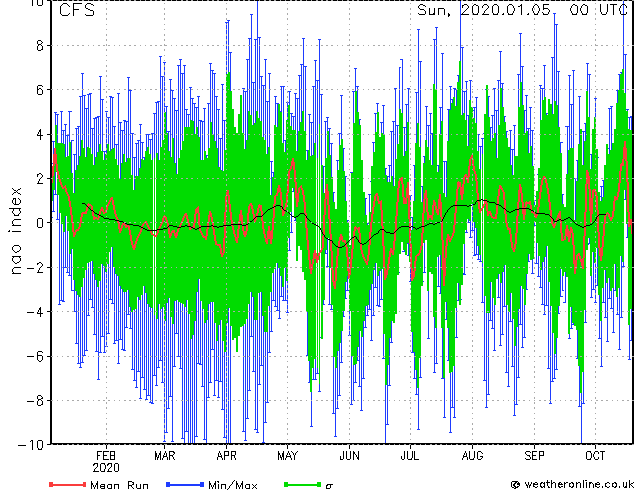The width and height of the screenshot is (634, 490).
Task: Click the sigma symbol legend label
Action: (329, 486)
